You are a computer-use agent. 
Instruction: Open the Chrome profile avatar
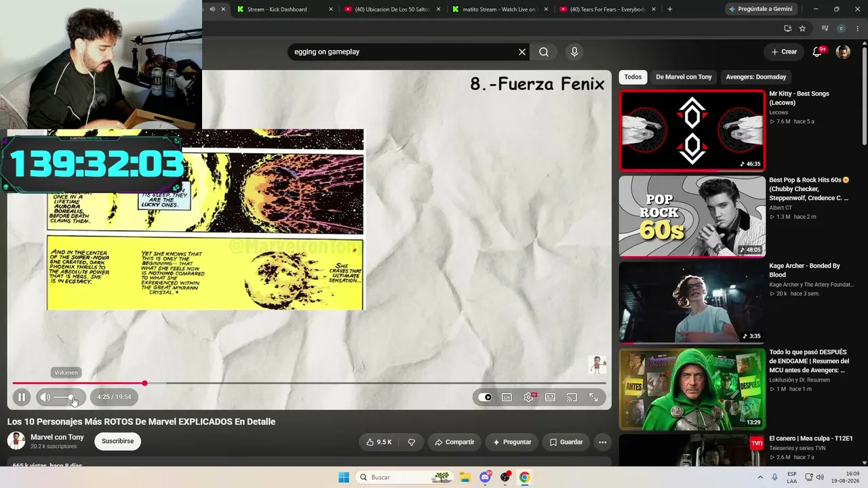pyautogui.click(x=842, y=28)
